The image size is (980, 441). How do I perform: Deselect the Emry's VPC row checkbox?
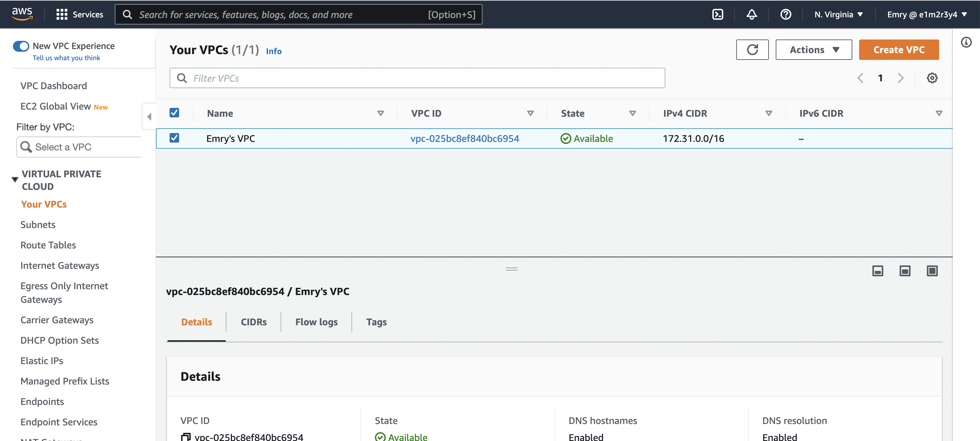tap(174, 138)
